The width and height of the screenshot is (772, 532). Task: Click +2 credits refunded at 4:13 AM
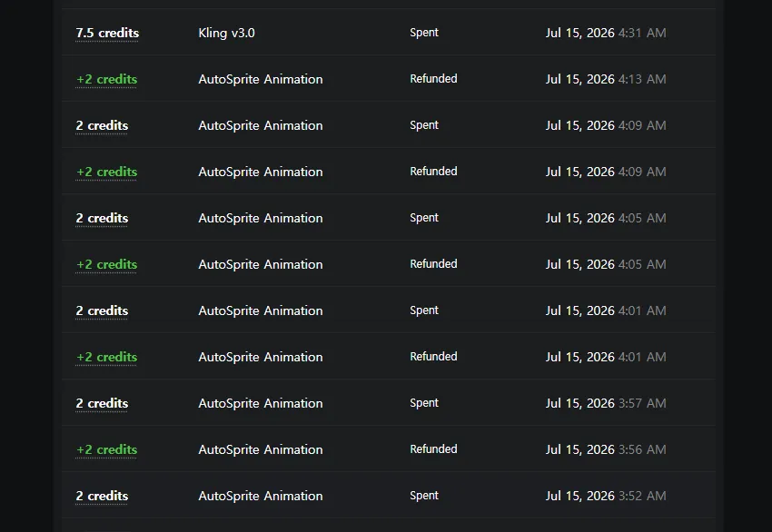click(x=107, y=79)
